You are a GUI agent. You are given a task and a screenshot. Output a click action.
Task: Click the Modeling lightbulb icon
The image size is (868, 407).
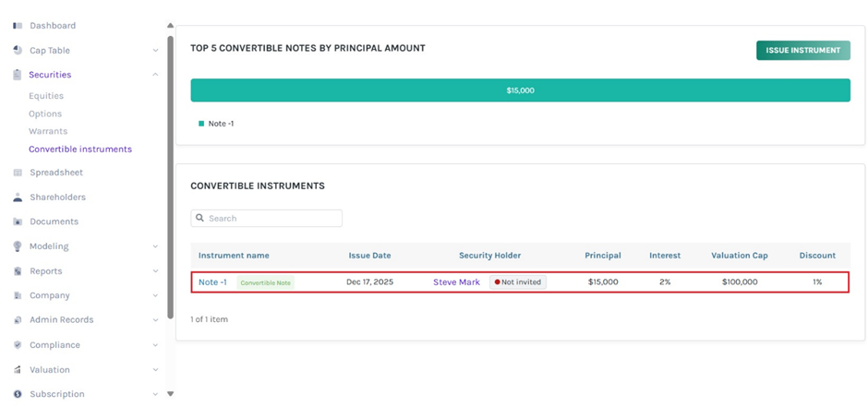(18, 246)
